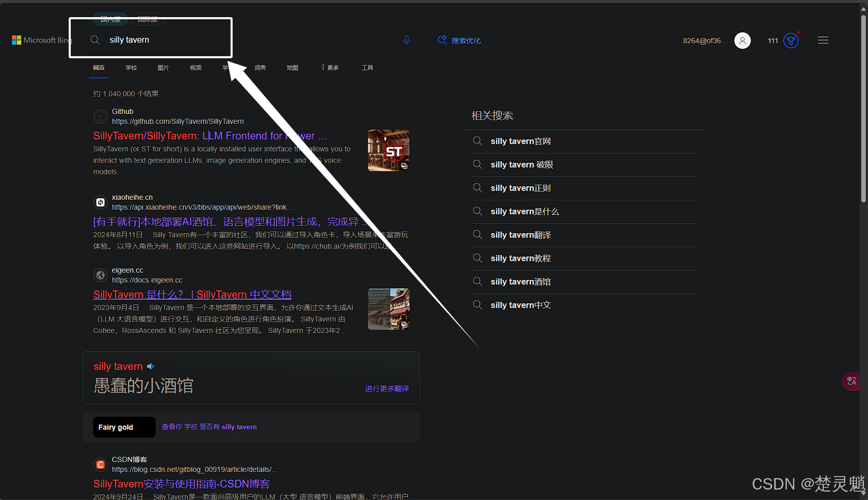Search related term silly tavern酒馆

click(x=520, y=281)
